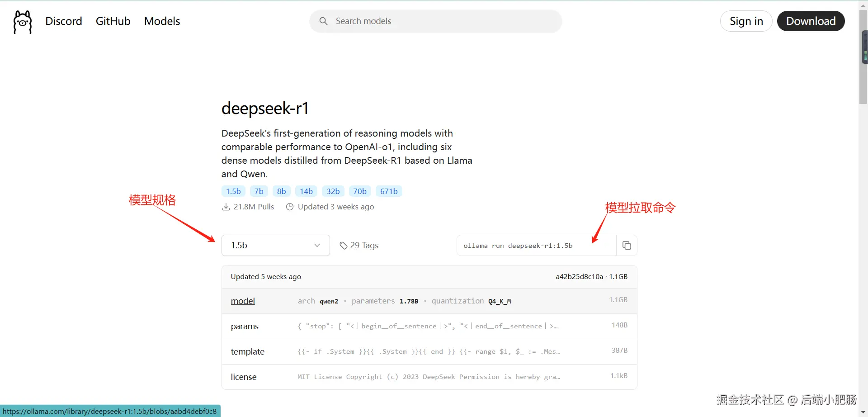Click the 387B size in the template row
Screen dimensions: 868x417
click(619, 351)
